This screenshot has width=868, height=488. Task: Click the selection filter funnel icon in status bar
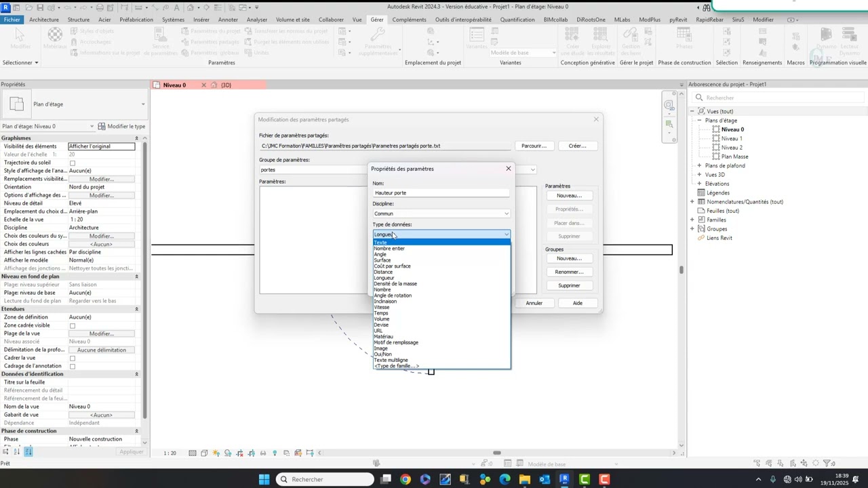click(x=827, y=464)
